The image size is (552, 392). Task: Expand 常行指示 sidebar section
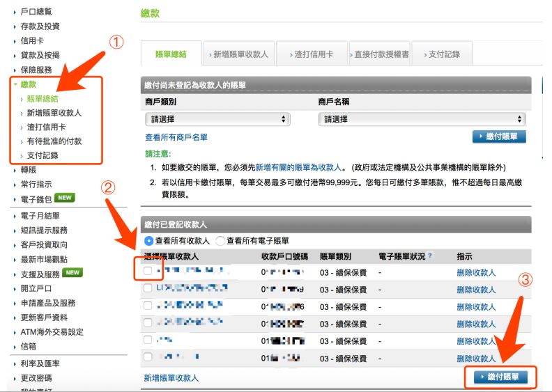36,185
